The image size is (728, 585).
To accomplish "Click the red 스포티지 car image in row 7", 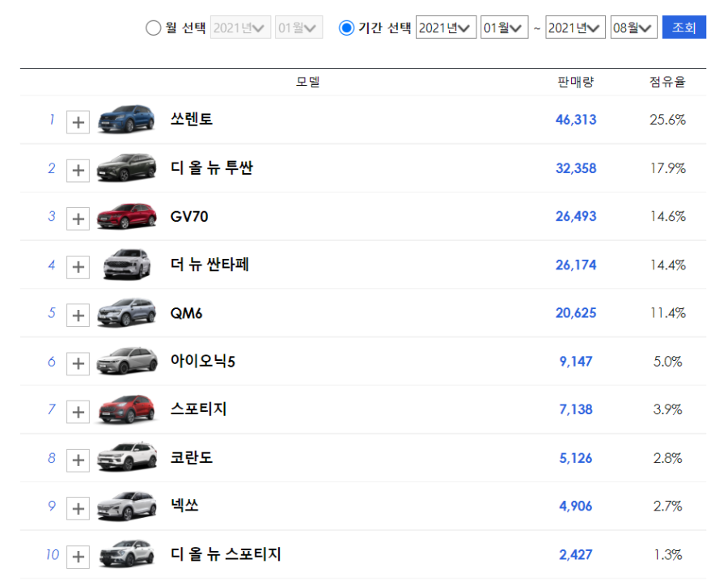I will coord(126,409).
